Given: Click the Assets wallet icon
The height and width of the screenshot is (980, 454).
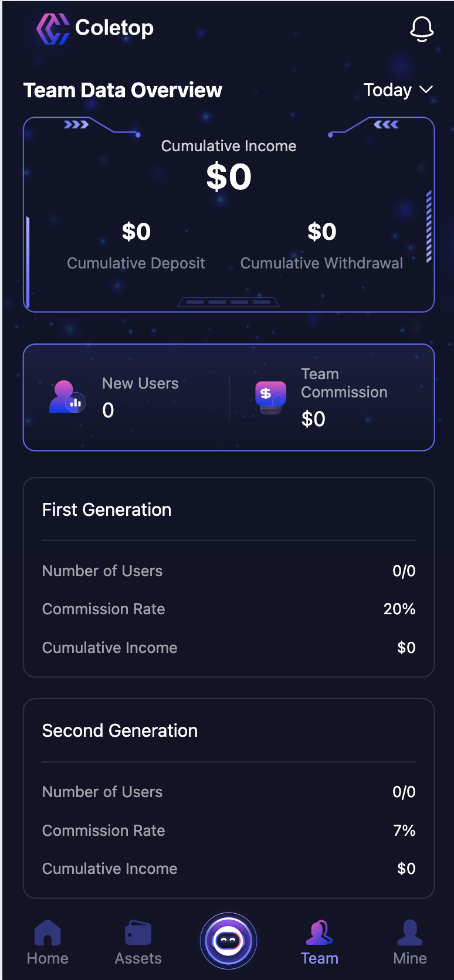Looking at the screenshot, I should (x=138, y=933).
